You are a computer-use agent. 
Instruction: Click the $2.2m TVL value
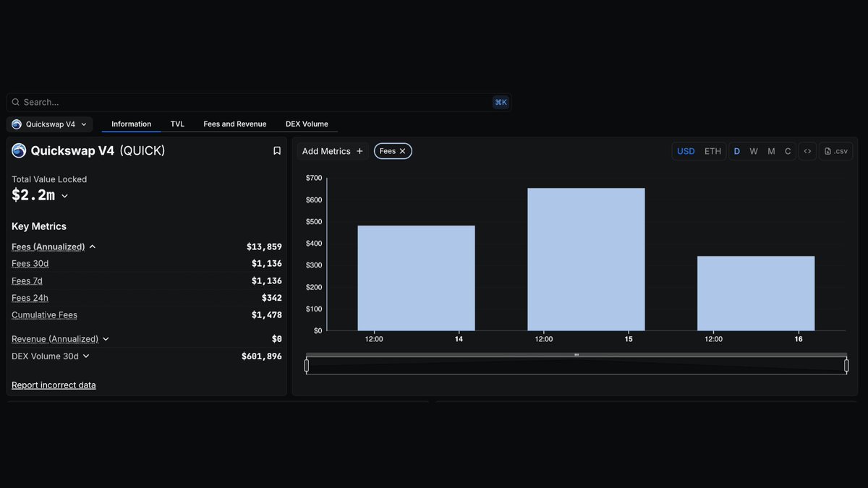coord(33,195)
